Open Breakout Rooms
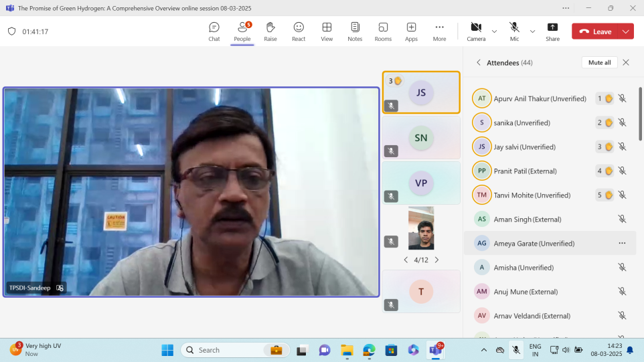 click(x=383, y=31)
